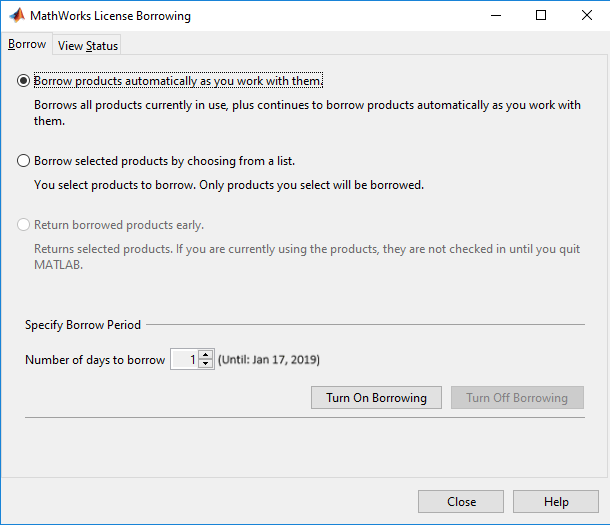Open the View Status tab
Viewport: 610px width, 525px height.
click(88, 46)
